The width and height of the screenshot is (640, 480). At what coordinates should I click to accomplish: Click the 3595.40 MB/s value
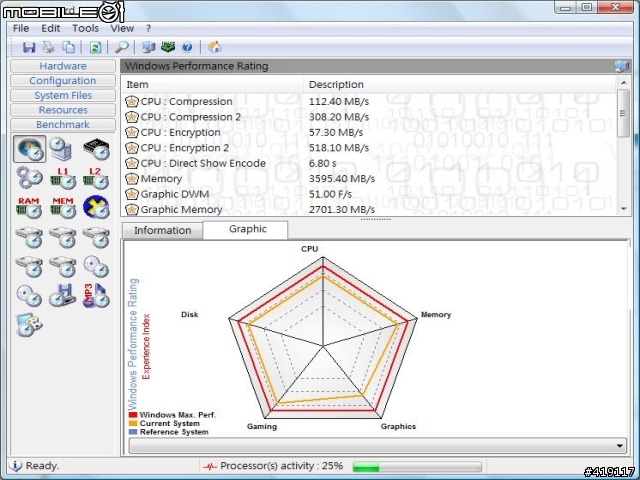point(342,179)
